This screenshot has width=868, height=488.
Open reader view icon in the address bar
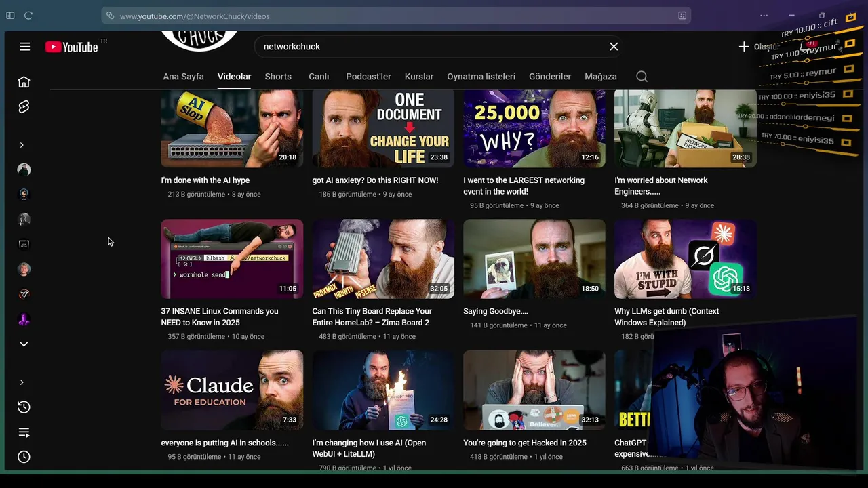682,16
